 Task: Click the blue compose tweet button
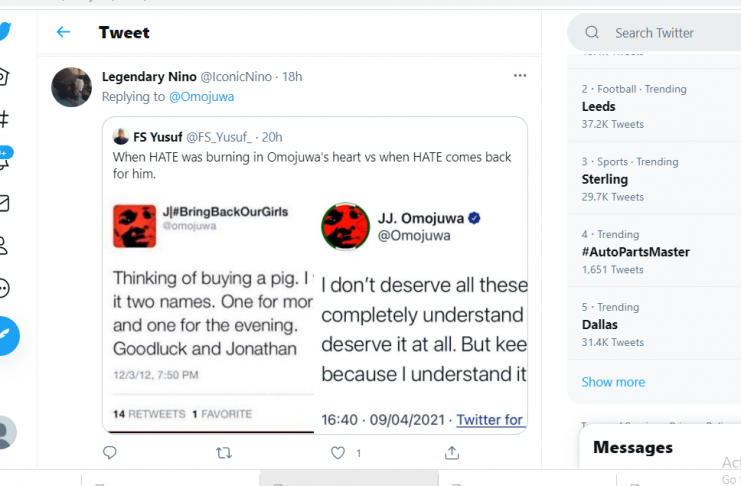(x=5, y=336)
